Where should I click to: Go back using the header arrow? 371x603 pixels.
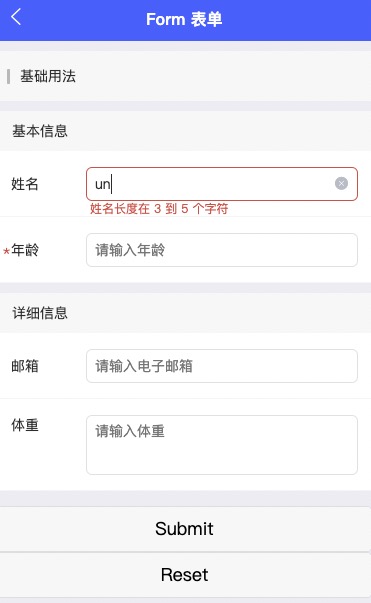point(16,18)
